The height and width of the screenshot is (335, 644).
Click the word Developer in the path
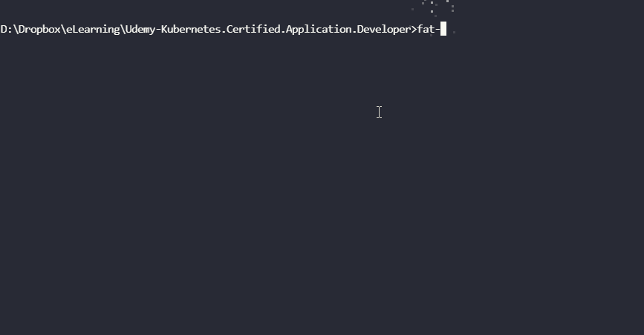click(383, 30)
